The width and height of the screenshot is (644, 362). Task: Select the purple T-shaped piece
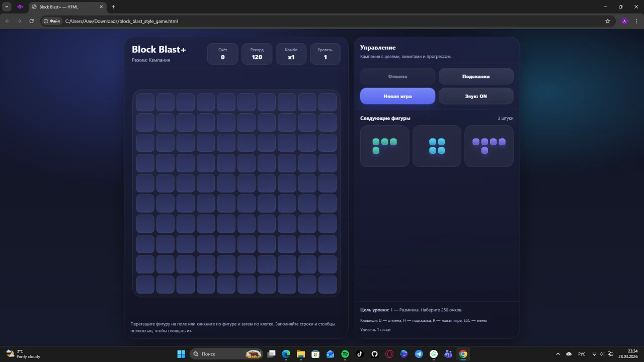pos(489,146)
